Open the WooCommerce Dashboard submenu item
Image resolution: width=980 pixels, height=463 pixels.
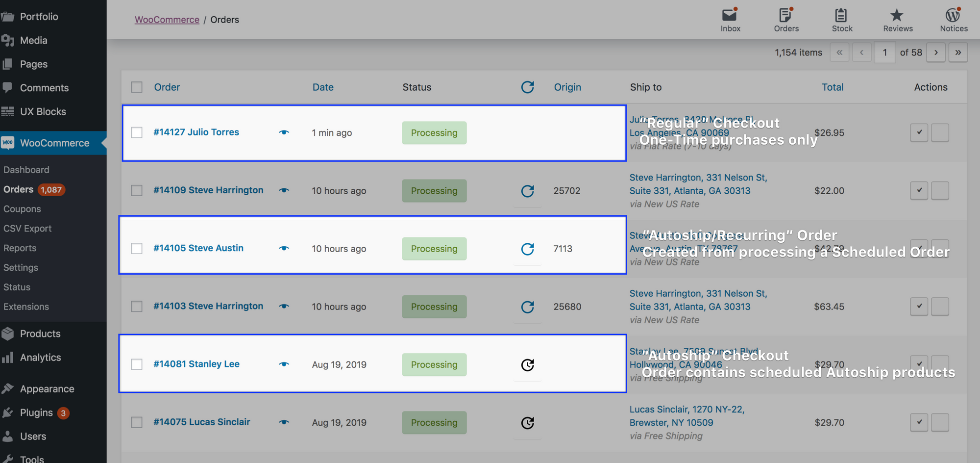[x=26, y=170]
